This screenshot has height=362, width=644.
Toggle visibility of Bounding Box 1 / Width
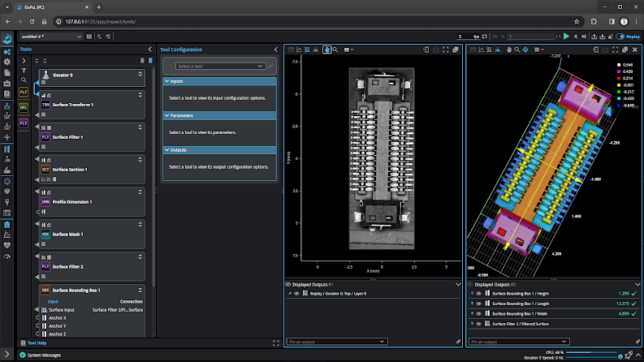pyautogui.click(x=479, y=313)
